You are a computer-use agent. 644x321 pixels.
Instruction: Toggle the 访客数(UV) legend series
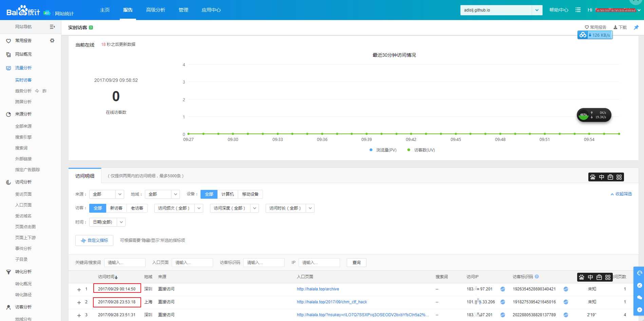point(421,150)
